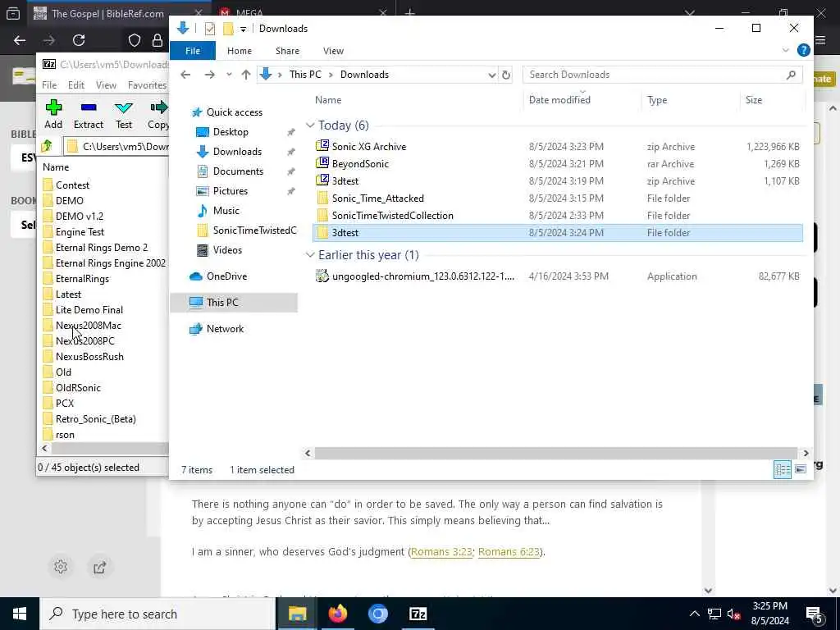Open the File tab in Explorer ribbon

(x=192, y=51)
